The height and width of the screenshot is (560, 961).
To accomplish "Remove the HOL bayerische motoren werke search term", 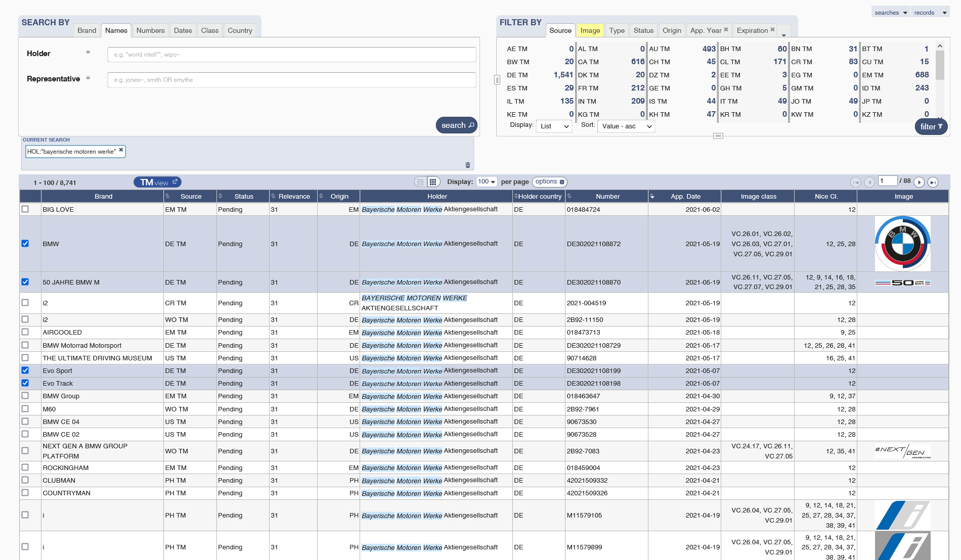I will pos(121,150).
